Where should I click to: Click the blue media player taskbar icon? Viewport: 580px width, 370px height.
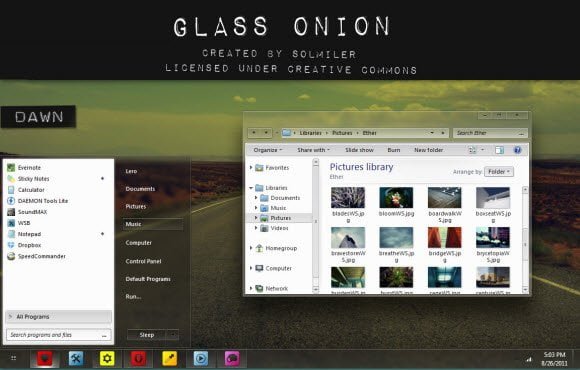tap(200, 358)
